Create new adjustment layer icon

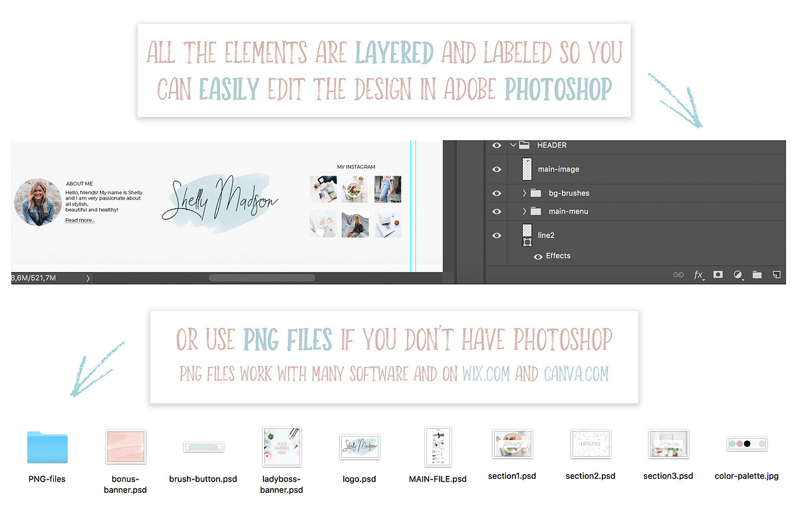click(738, 274)
